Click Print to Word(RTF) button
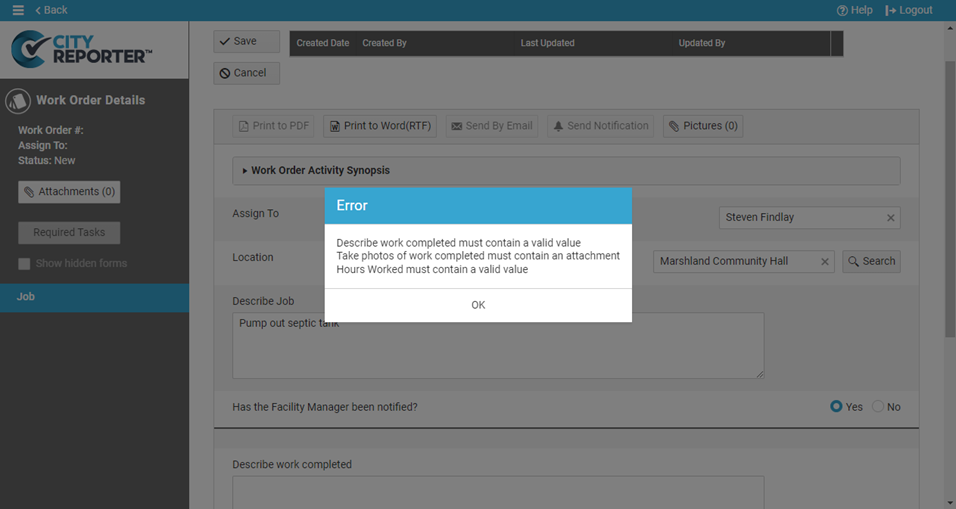 tap(380, 126)
